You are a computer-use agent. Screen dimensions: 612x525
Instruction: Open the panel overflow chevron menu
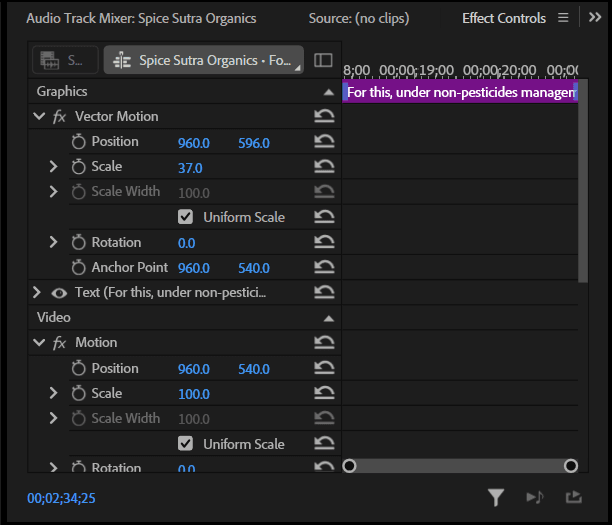(596, 18)
